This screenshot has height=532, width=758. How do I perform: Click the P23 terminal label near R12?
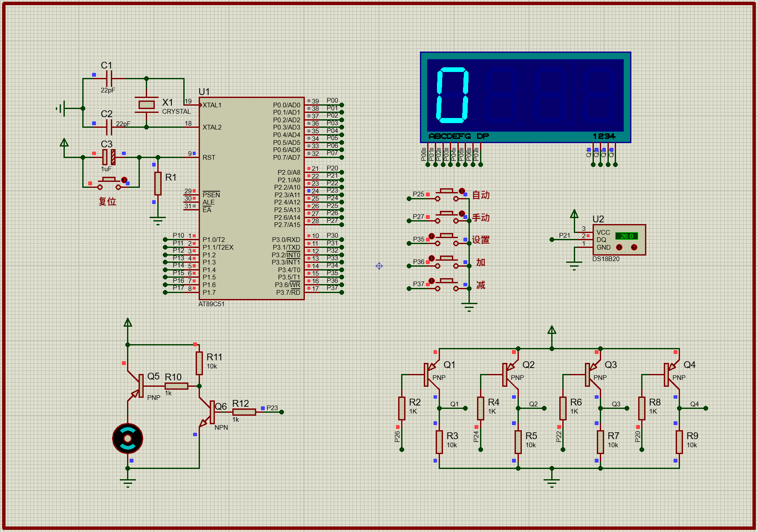[x=272, y=408]
